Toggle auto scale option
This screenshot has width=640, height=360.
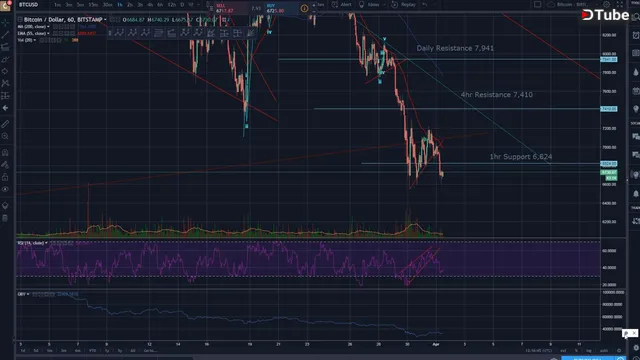pyautogui.click(x=604, y=351)
